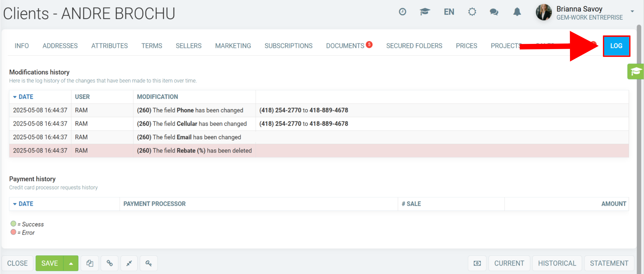Viewport: 644px width, 274px height.
Task: Expand the Save button dropdown arrow
Action: 71,263
